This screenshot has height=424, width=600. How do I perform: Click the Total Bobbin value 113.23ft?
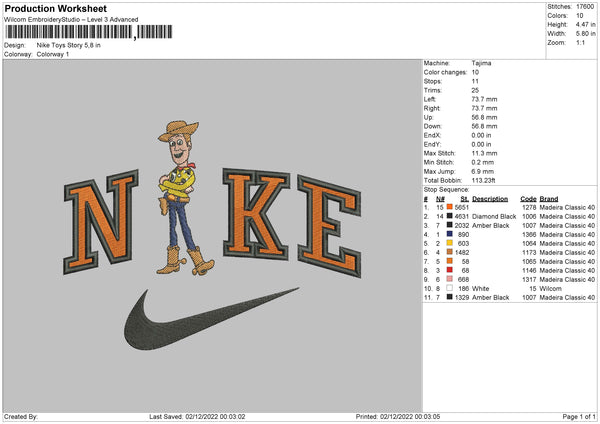pos(484,181)
